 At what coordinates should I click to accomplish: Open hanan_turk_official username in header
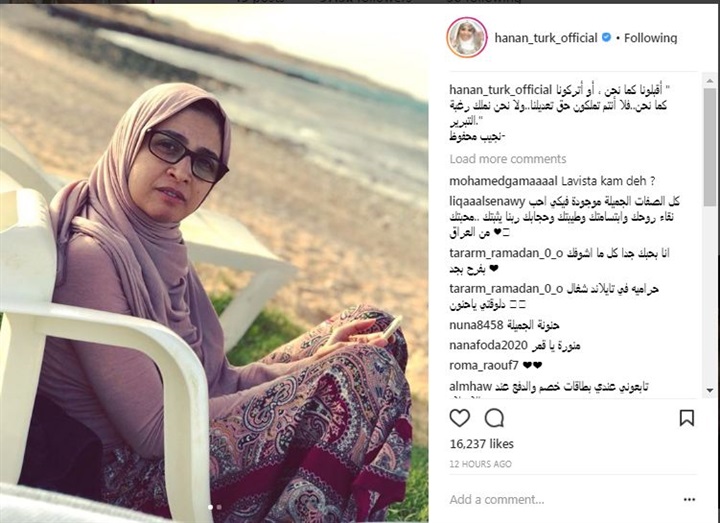pyautogui.click(x=546, y=38)
